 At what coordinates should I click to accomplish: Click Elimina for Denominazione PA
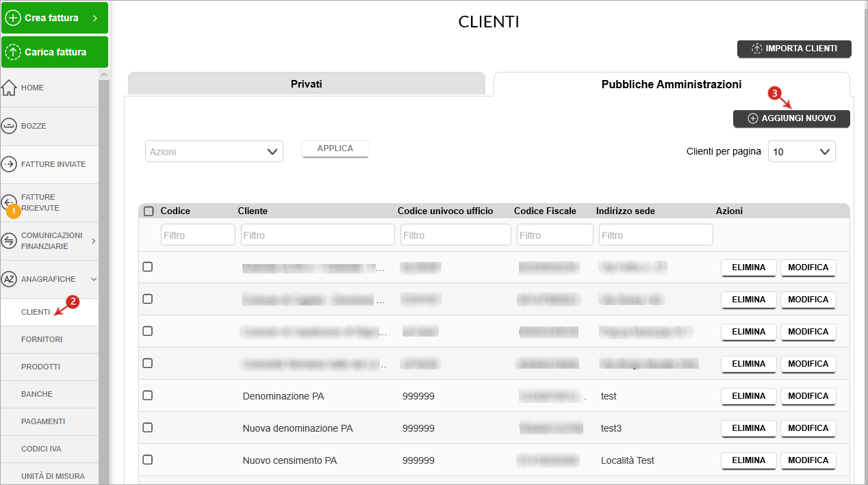(x=749, y=396)
